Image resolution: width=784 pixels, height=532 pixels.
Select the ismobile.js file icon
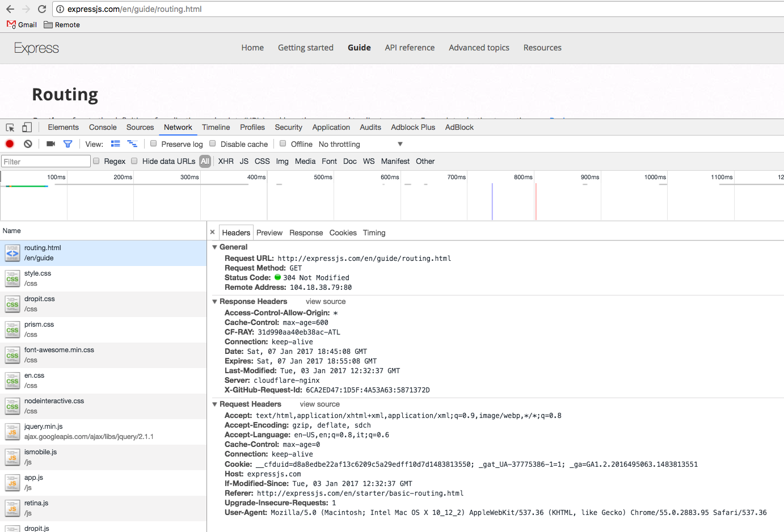pos(12,457)
